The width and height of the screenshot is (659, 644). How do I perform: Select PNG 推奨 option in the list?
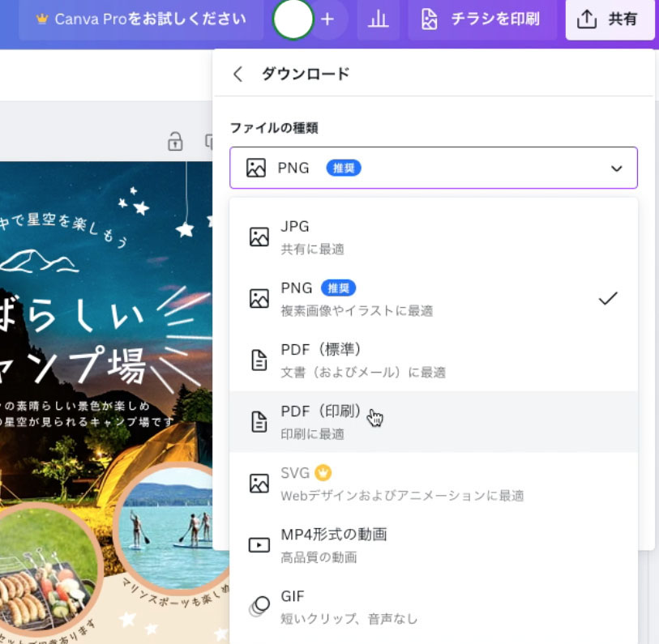coord(434,299)
